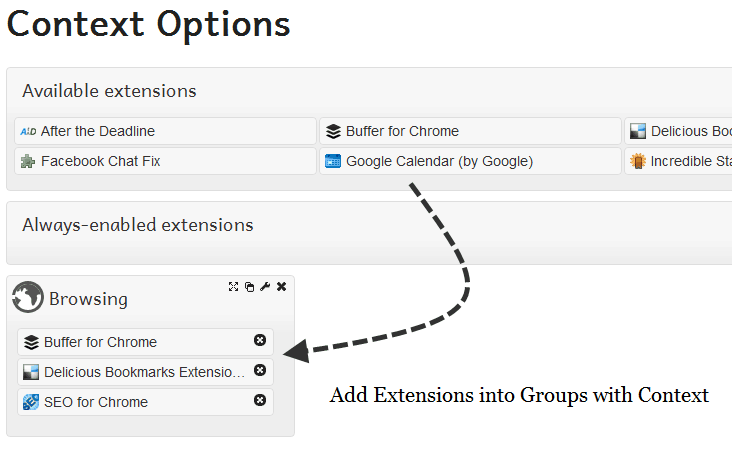The image size is (732, 453).
Task: Click the After the Deadline extension icon
Action: [x=28, y=131]
